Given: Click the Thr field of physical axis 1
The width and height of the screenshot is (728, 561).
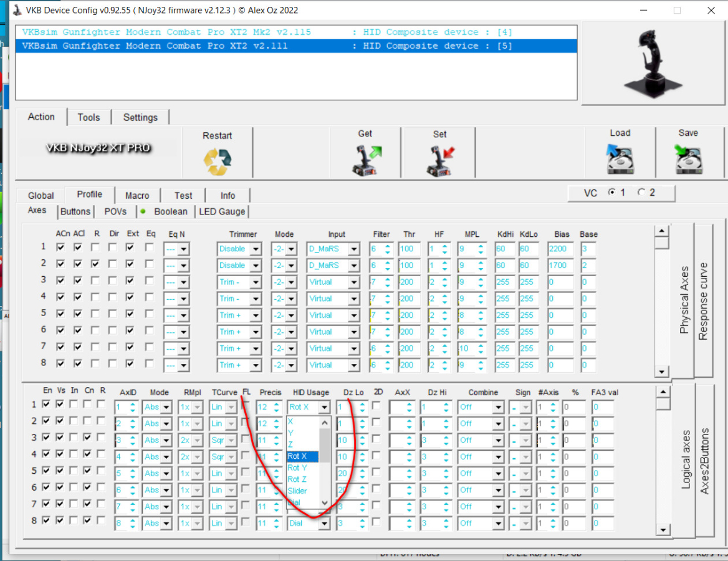Looking at the screenshot, I should (409, 249).
